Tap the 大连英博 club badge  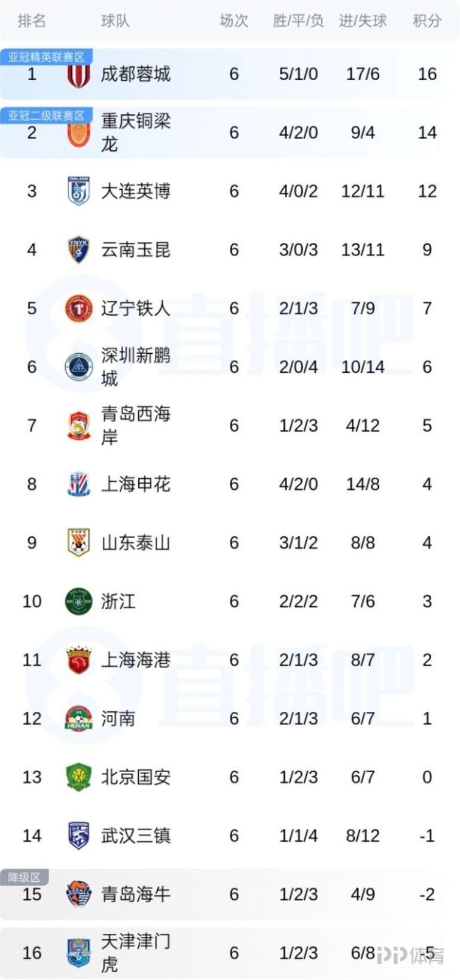tap(78, 192)
